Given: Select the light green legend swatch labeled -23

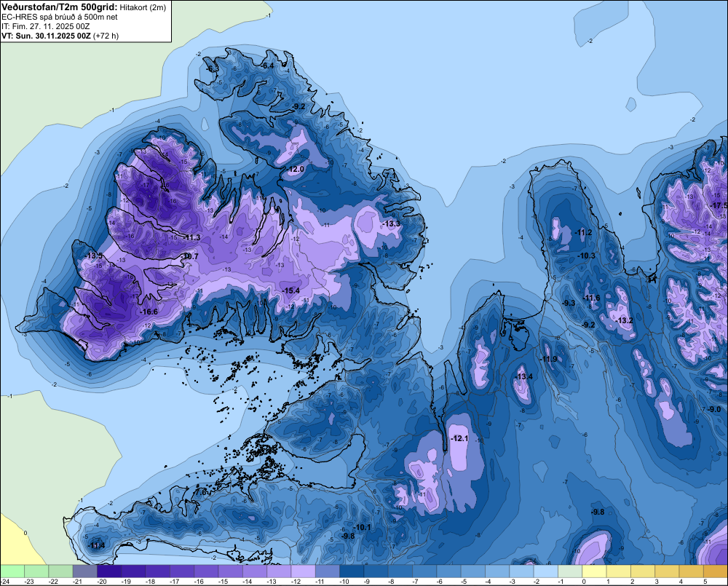Looking at the screenshot, I should point(36,571).
